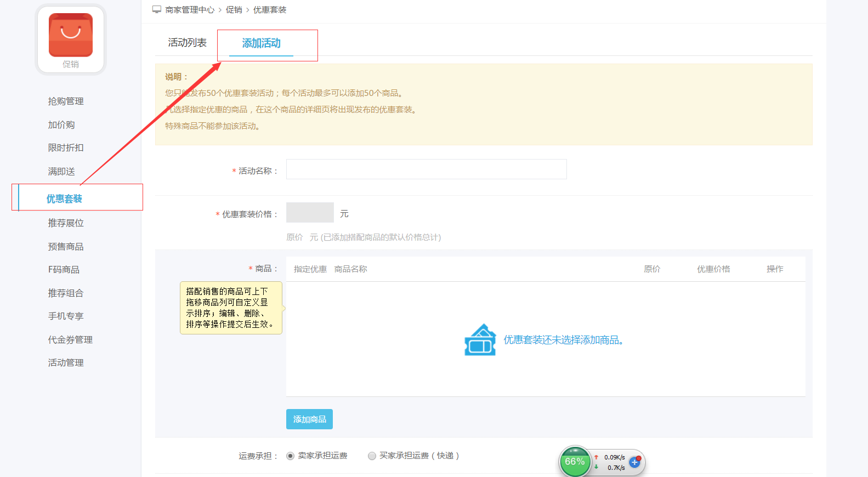Image resolution: width=868 pixels, height=477 pixels.
Task: Click the 添加商品 button
Action: coord(309,419)
